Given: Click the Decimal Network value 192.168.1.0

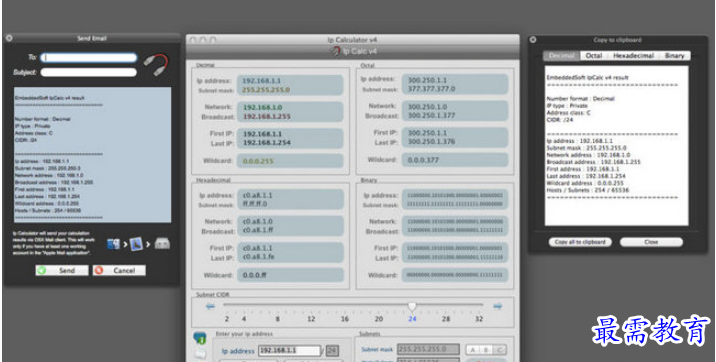Looking at the screenshot, I should pos(263,107).
